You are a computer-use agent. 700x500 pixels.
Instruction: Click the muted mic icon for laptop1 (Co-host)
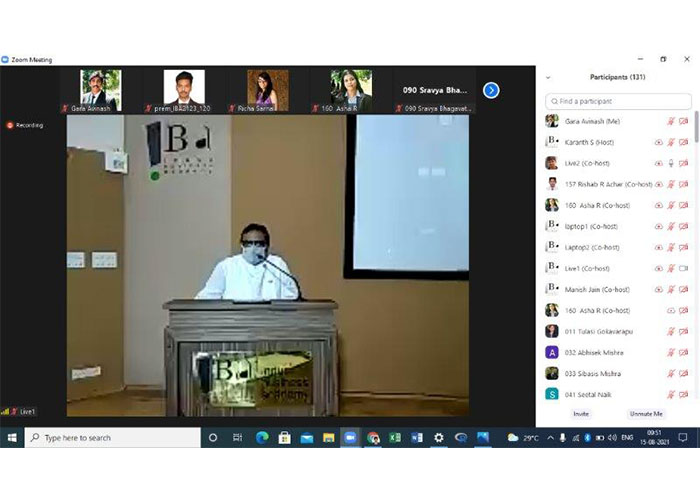(x=671, y=226)
